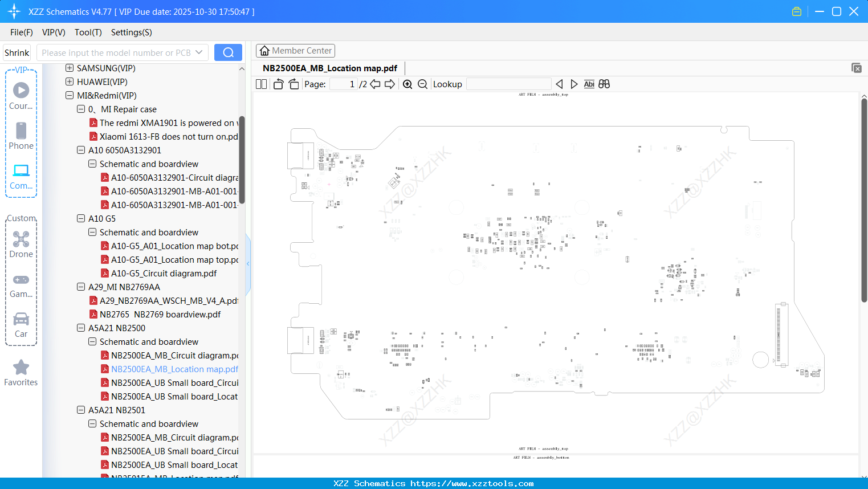Rotate the page counterclockwise

click(278, 84)
